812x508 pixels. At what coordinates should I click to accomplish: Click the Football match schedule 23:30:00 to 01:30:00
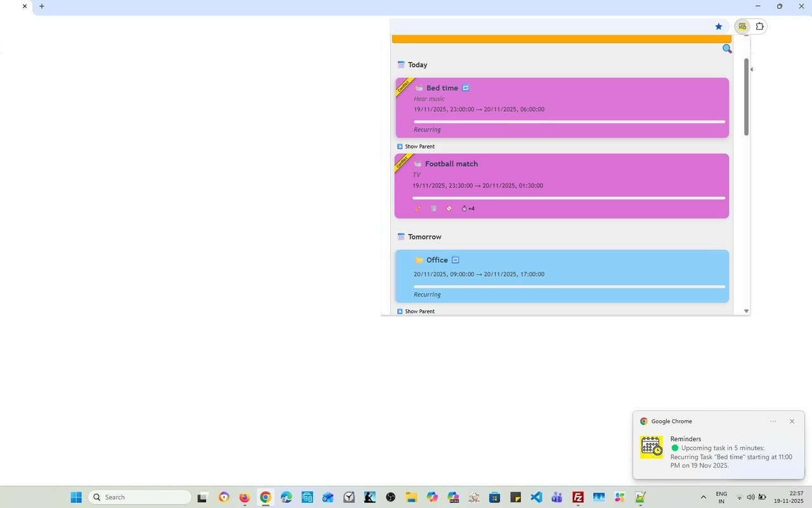coord(478,186)
